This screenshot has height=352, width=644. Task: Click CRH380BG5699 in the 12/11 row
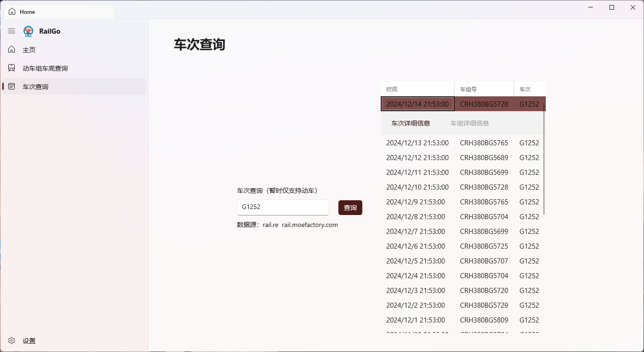point(484,173)
